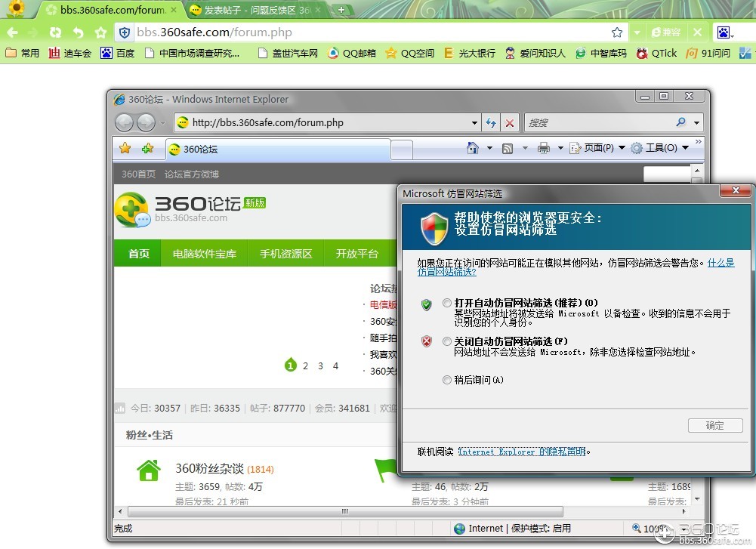Click the 360首页 link
756x549 pixels.
coord(138,174)
